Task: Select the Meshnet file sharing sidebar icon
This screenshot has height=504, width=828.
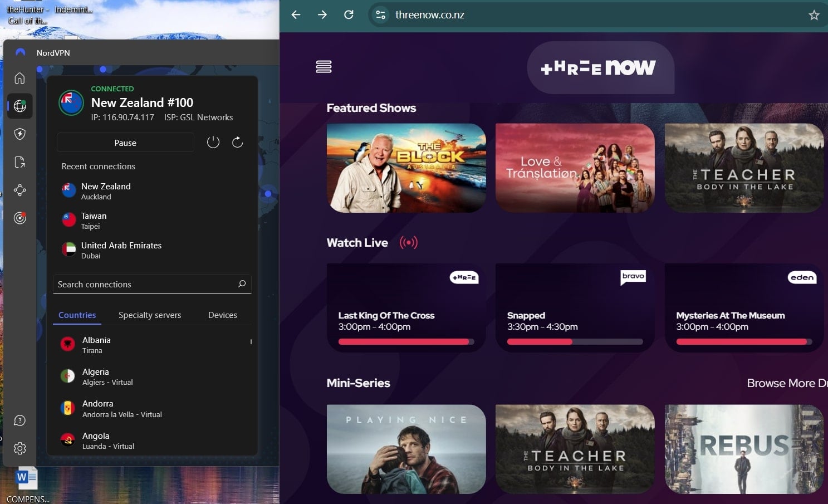Action: 19,162
